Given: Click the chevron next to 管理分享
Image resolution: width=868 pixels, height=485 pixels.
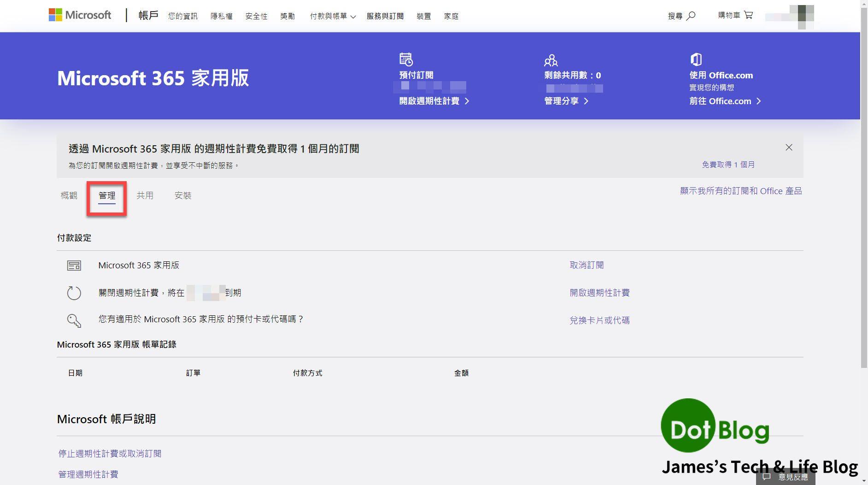Looking at the screenshot, I should coord(586,101).
